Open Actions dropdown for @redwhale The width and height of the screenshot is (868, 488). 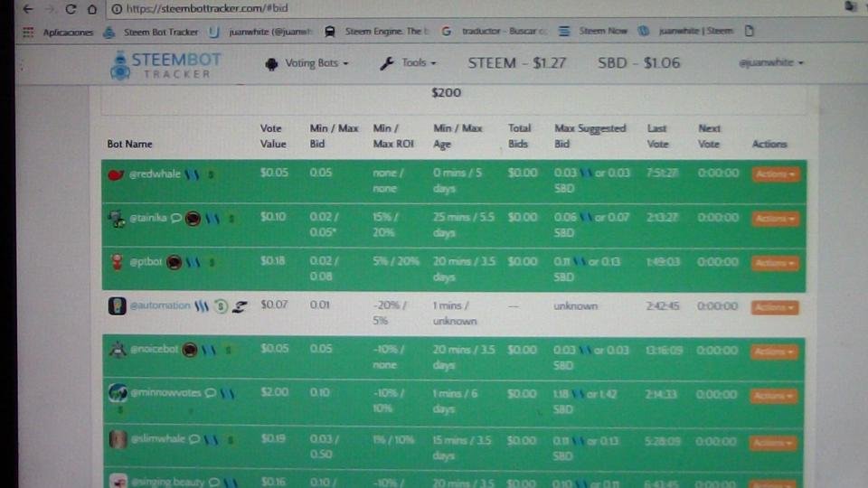776,174
